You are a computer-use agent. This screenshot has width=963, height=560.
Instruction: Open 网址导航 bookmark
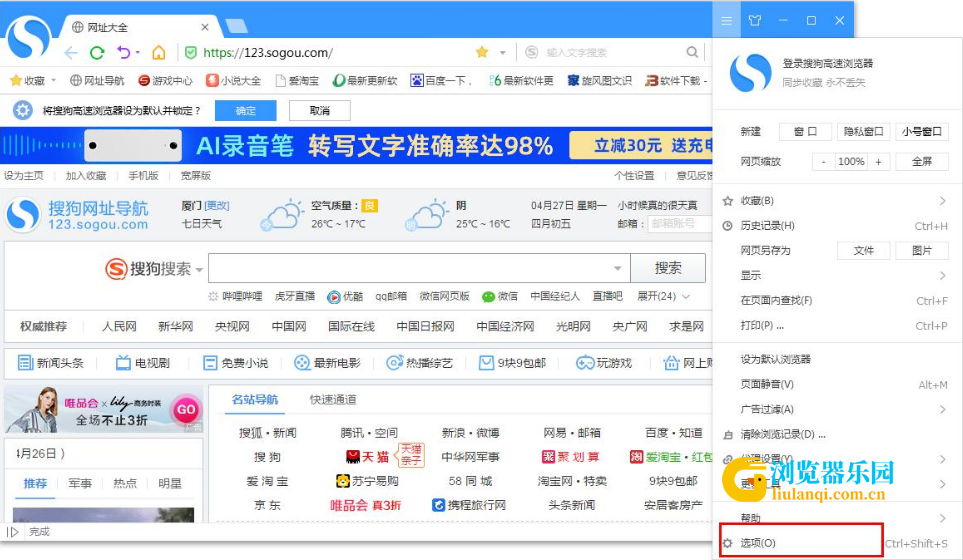(x=96, y=80)
